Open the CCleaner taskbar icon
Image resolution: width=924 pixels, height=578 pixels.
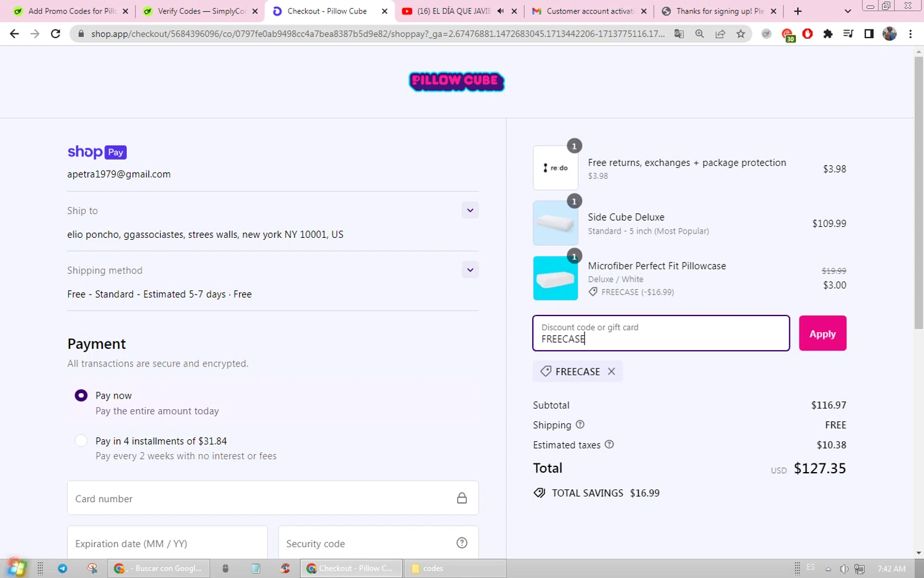point(285,568)
